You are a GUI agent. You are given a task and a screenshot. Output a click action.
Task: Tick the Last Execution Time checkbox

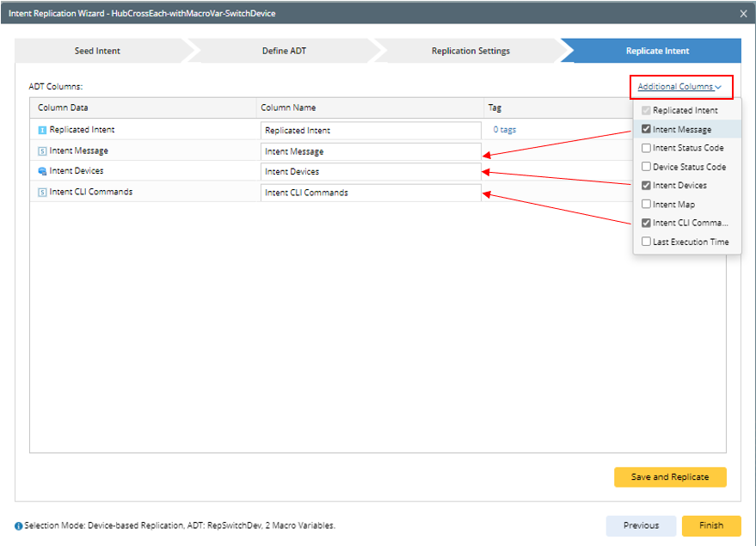click(x=646, y=242)
